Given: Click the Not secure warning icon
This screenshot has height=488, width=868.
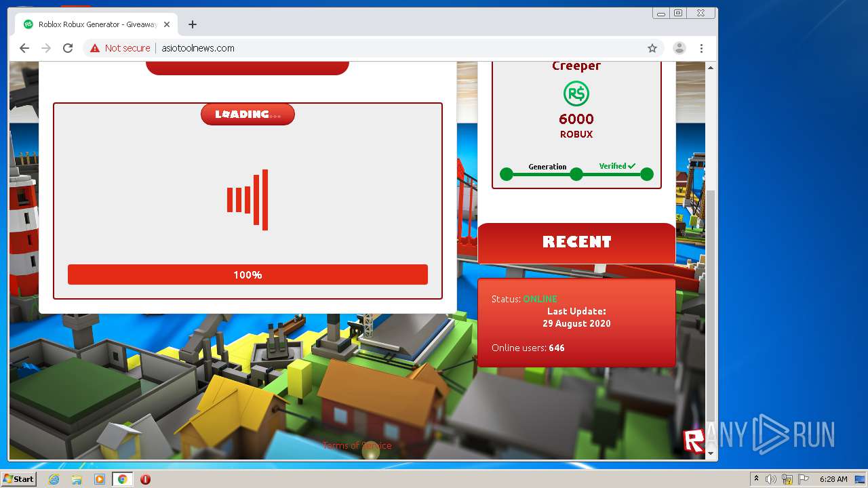Looking at the screenshot, I should pyautogui.click(x=94, y=48).
